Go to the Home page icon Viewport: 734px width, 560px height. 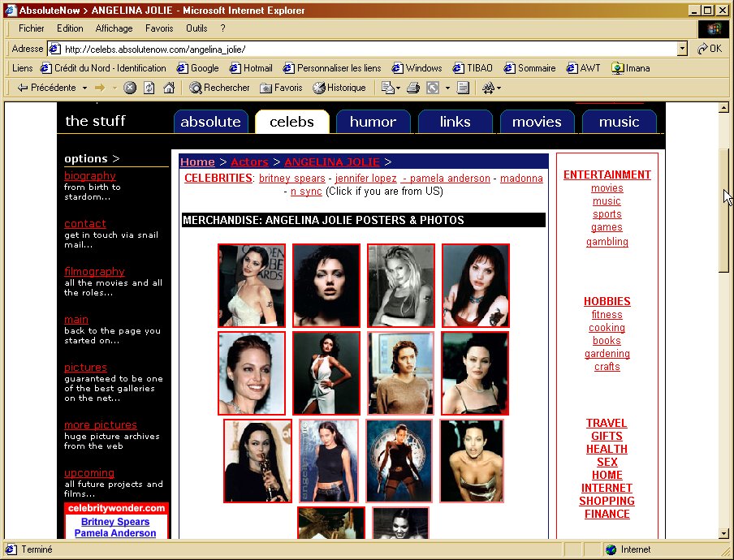169,88
